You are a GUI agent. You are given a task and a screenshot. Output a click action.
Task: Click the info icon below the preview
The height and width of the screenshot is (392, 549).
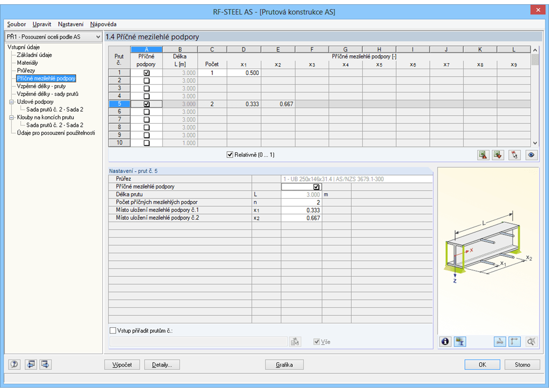445,341
